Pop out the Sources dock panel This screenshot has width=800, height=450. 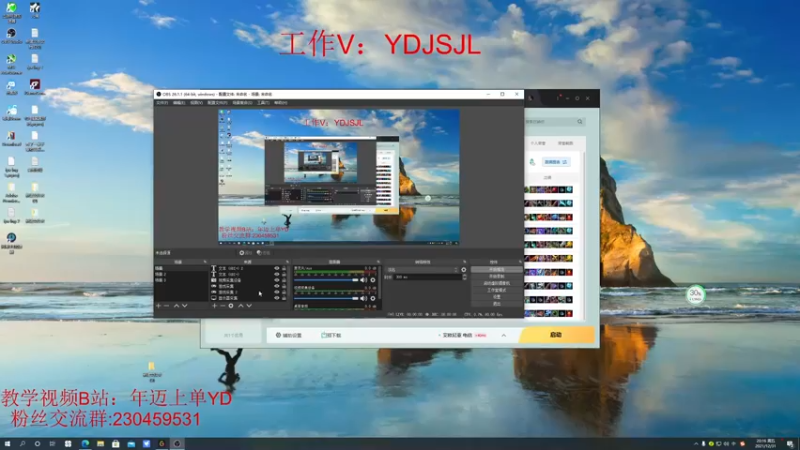[287, 262]
